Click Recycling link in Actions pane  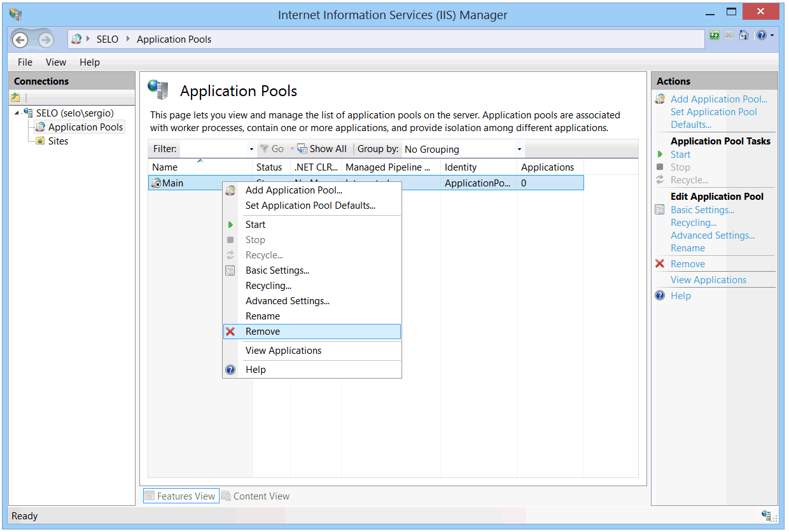(x=694, y=223)
